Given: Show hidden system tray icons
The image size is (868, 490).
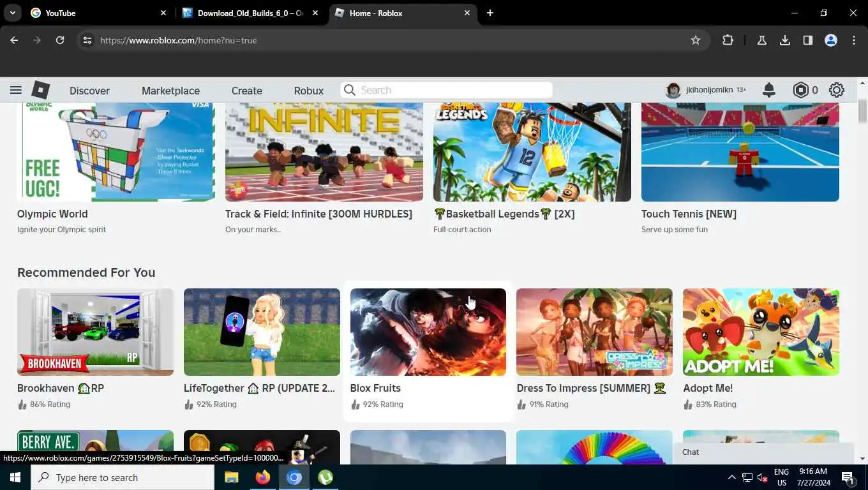Looking at the screenshot, I should tap(731, 477).
